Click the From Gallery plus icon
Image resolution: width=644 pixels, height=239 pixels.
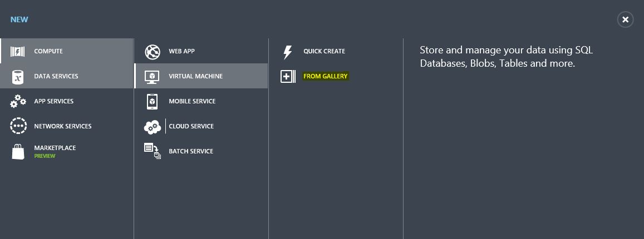pyautogui.click(x=288, y=76)
